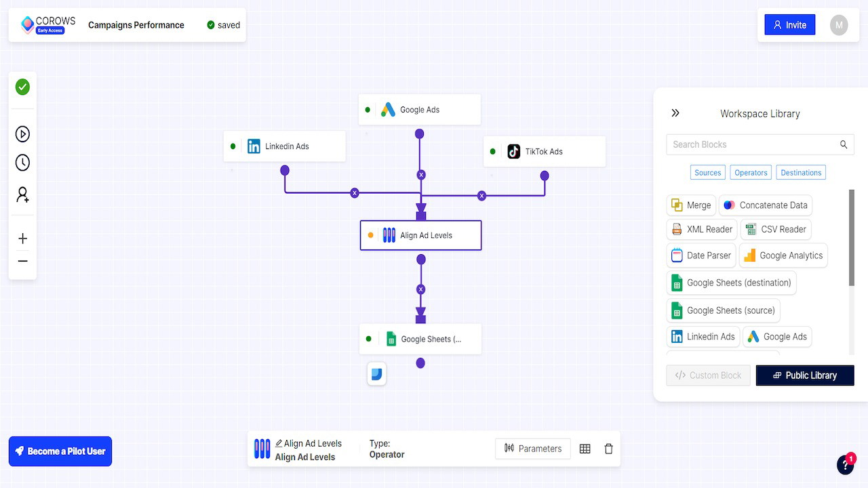
Task: Remove the connection from Linkedin Ads
Action: coord(354,193)
